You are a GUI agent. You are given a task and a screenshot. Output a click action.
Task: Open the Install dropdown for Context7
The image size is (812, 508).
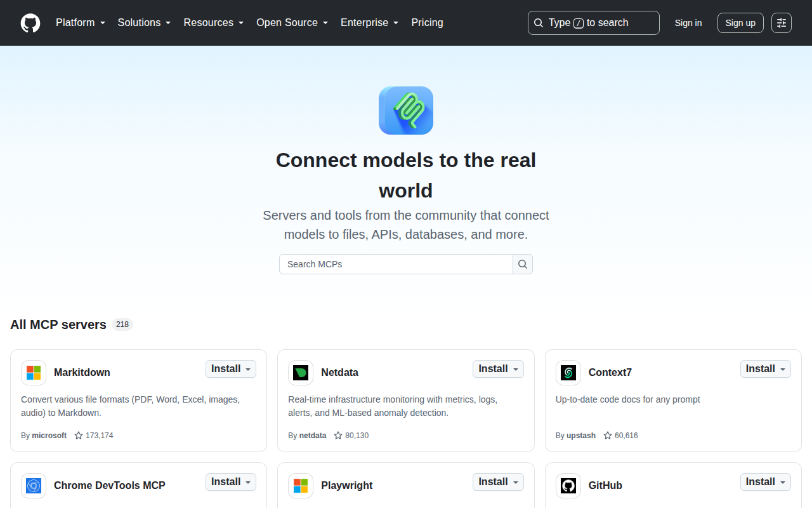point(766,369)
